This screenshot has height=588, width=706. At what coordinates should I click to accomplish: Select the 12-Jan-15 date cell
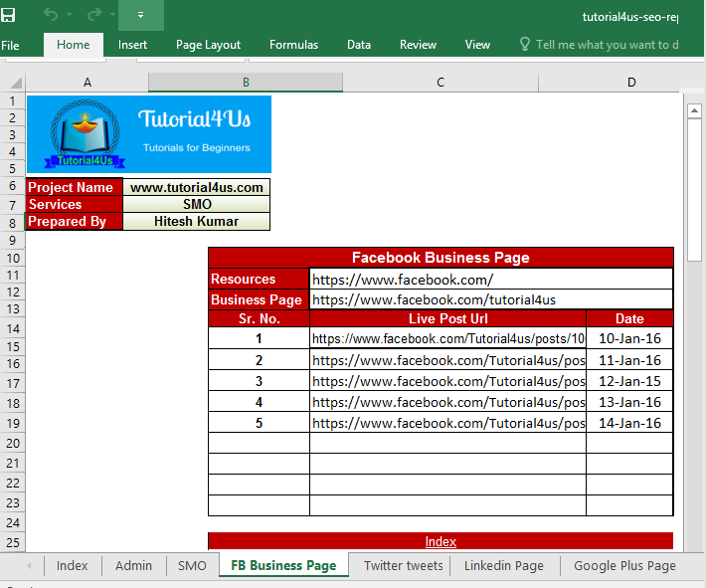[629, 381]
